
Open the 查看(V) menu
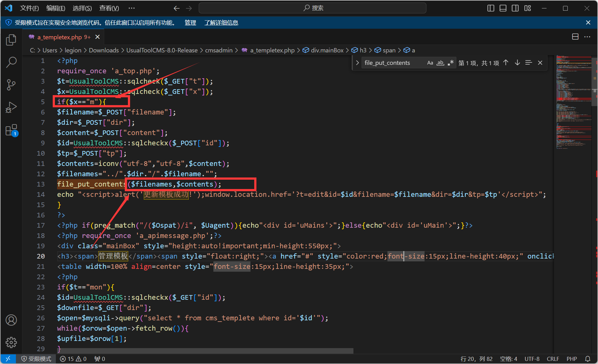tap(109, 8)
